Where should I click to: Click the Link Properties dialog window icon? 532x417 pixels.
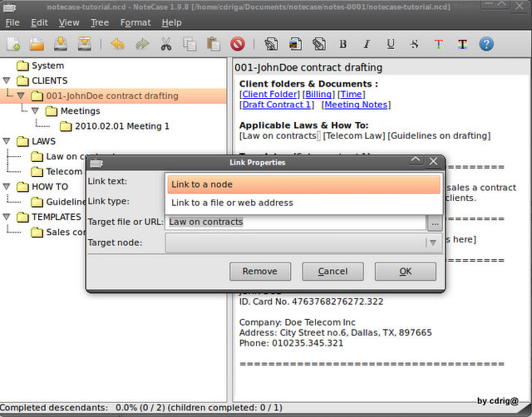tap(96, 164)
